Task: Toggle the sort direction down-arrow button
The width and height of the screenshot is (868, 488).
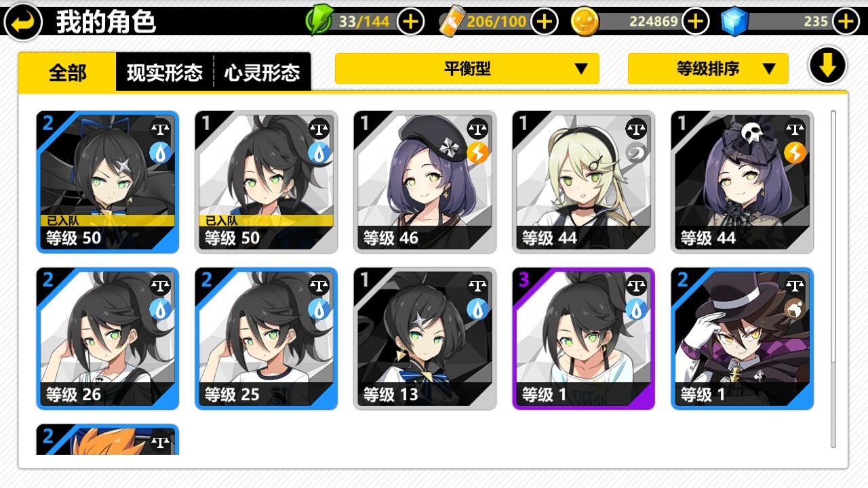Action: click(827, 66)
